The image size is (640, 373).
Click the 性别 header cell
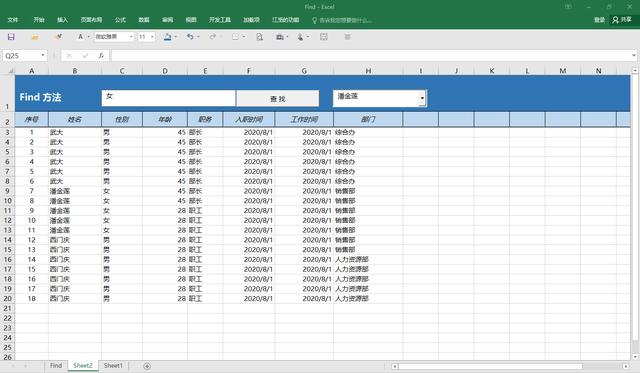(122, 119)
